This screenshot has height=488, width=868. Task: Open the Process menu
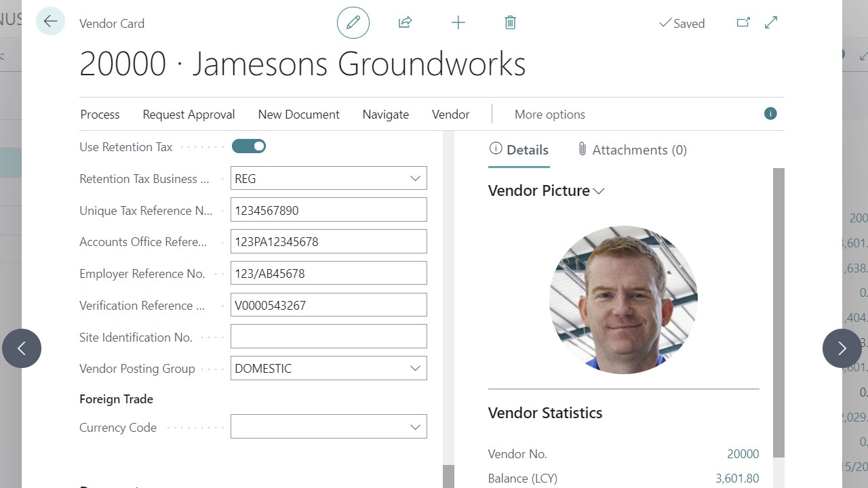[100, 115]
